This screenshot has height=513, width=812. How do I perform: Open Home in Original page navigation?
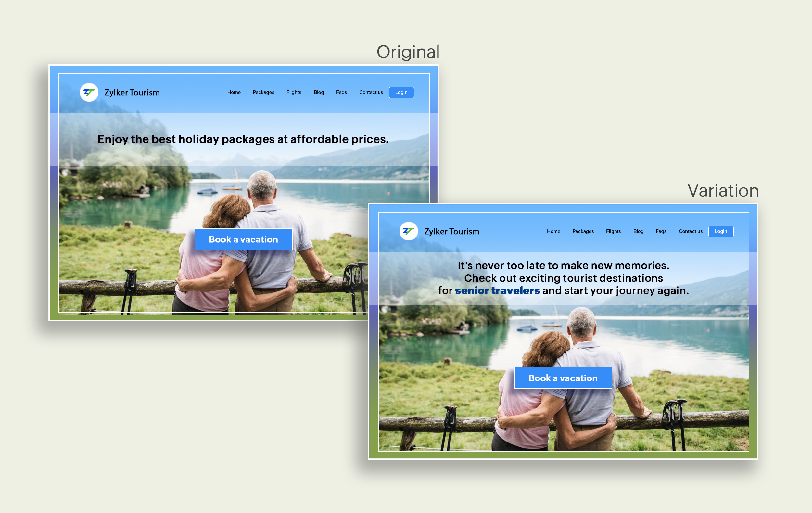[234, 92]
